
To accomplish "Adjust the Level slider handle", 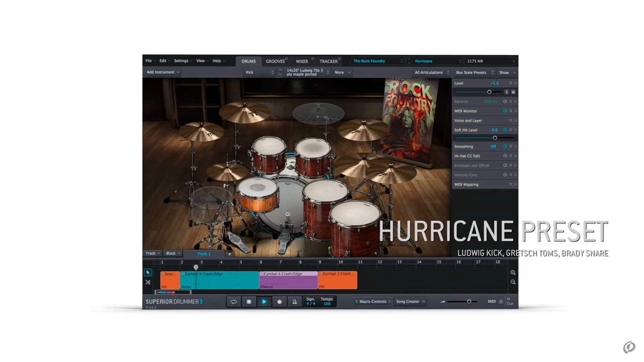I will click(x=489, y=92).
